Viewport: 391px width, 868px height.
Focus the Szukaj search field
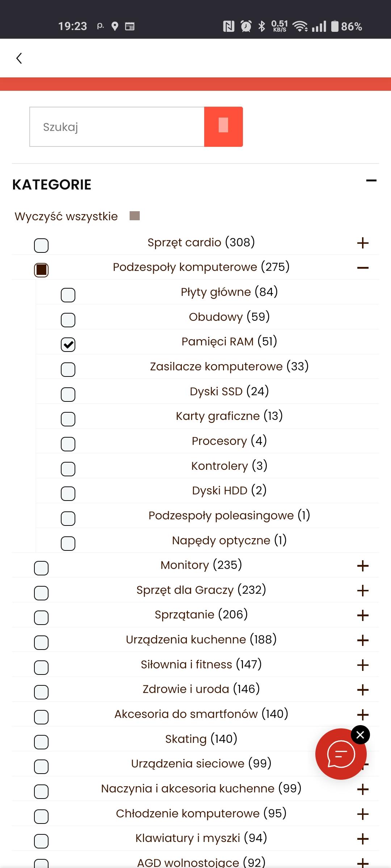pos(117,127)
